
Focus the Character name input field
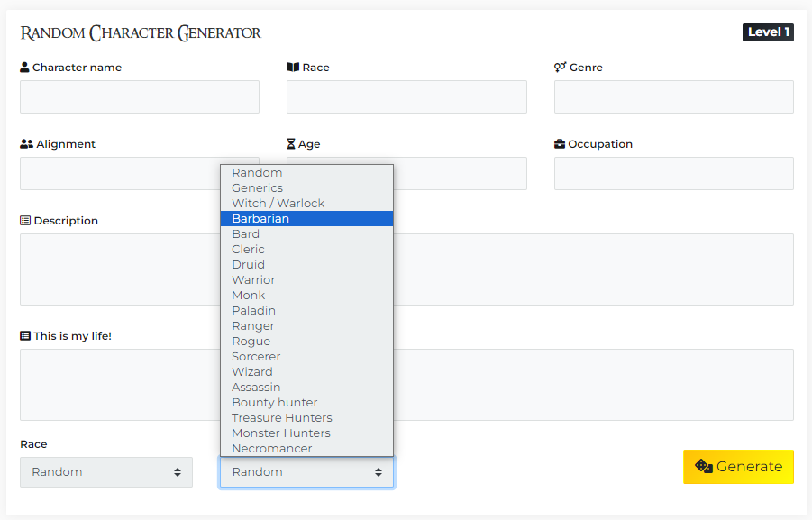click(x=140, y=97)
